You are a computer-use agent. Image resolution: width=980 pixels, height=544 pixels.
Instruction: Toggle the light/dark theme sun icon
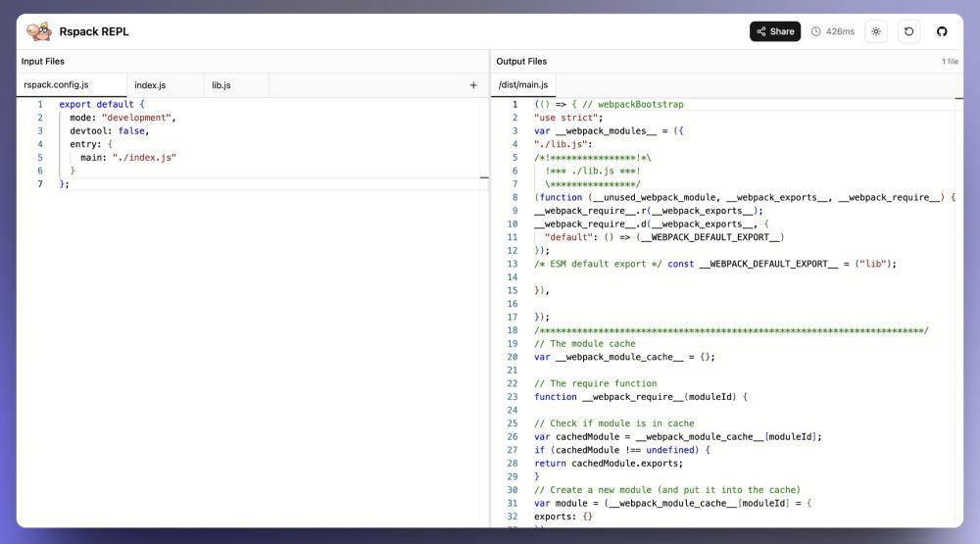tap(876, 31)
